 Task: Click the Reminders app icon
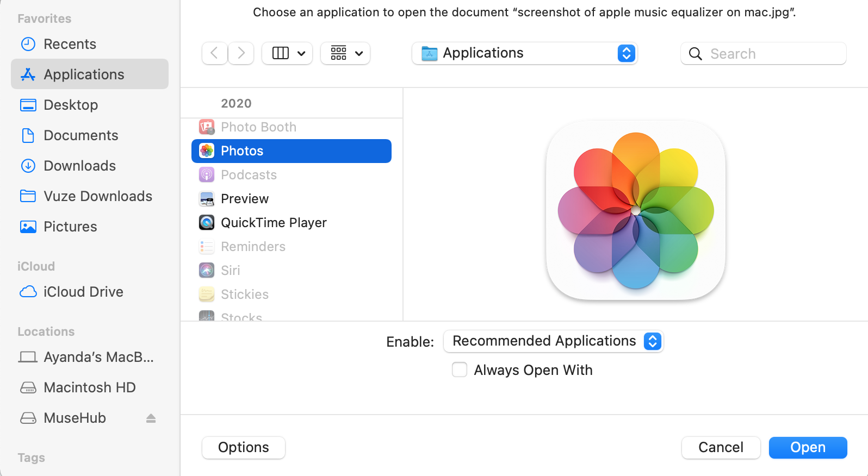[207, 246]
